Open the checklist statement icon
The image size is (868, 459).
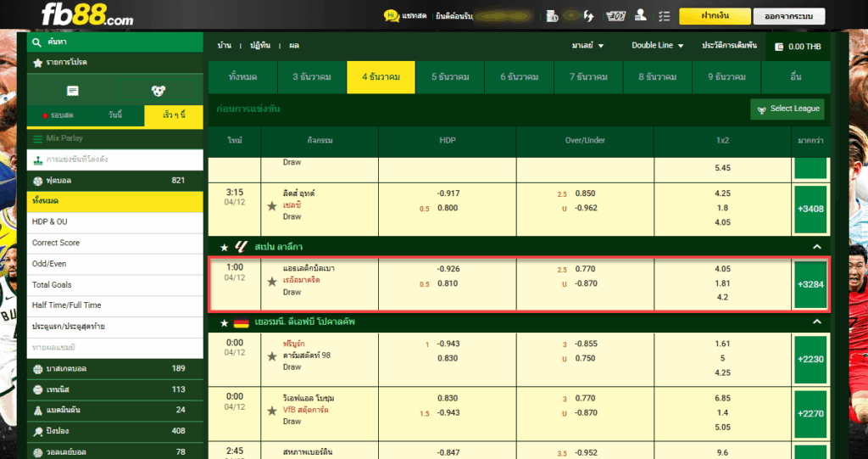tap(665, 16)
